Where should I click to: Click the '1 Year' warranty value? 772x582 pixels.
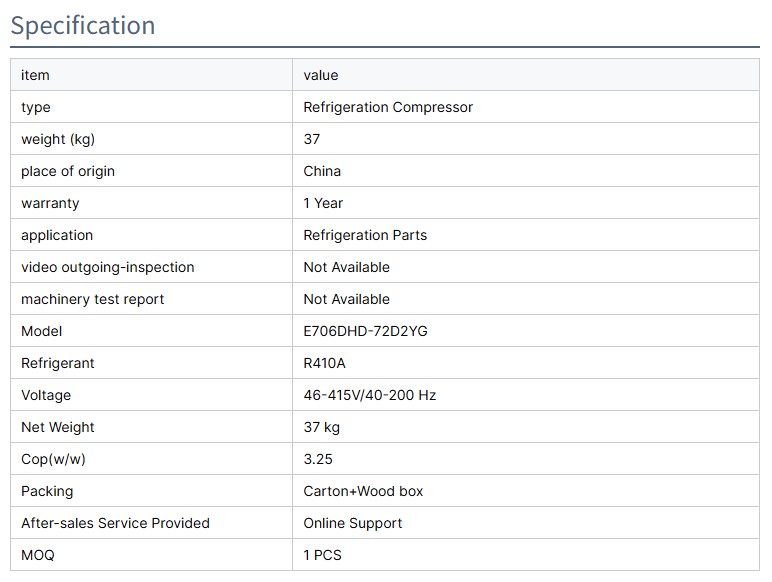(323, 203)
